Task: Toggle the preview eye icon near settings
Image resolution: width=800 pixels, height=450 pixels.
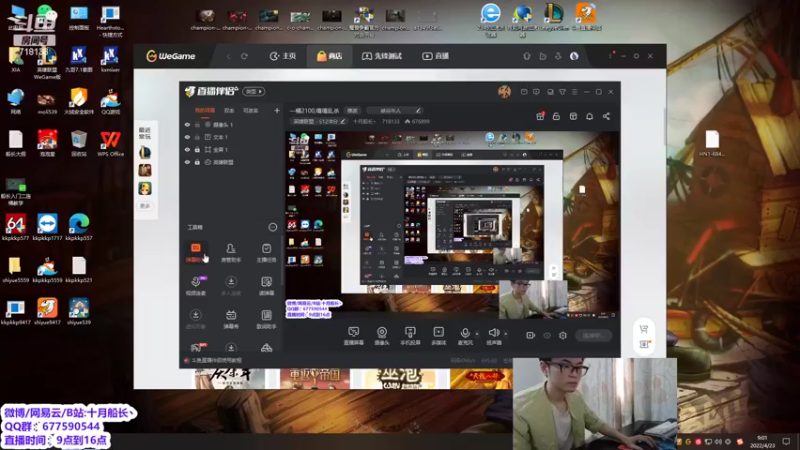Action: pyautogui.click(x=547, y=336)
